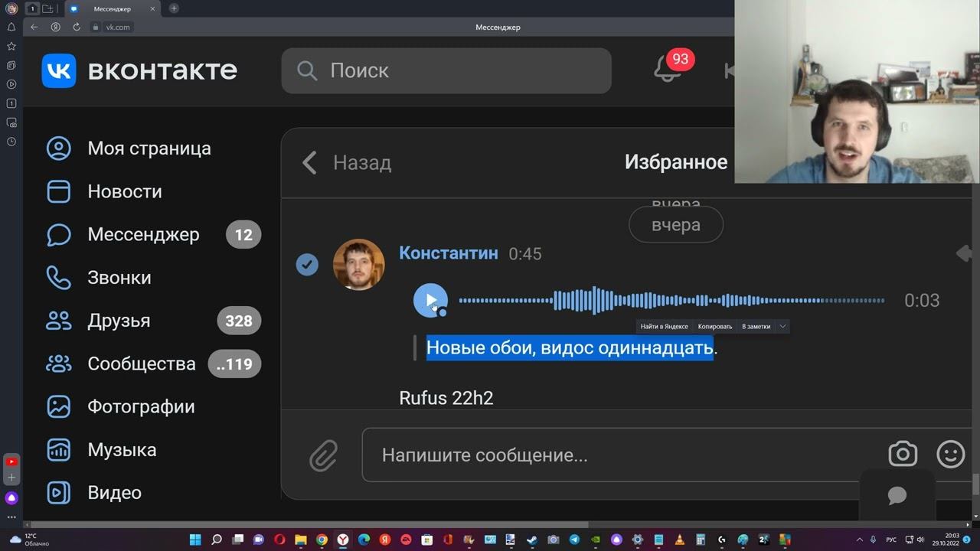This screenshot has height=551, width=980.
Task: Open the Windows Start menu
Action: point(195,540)
